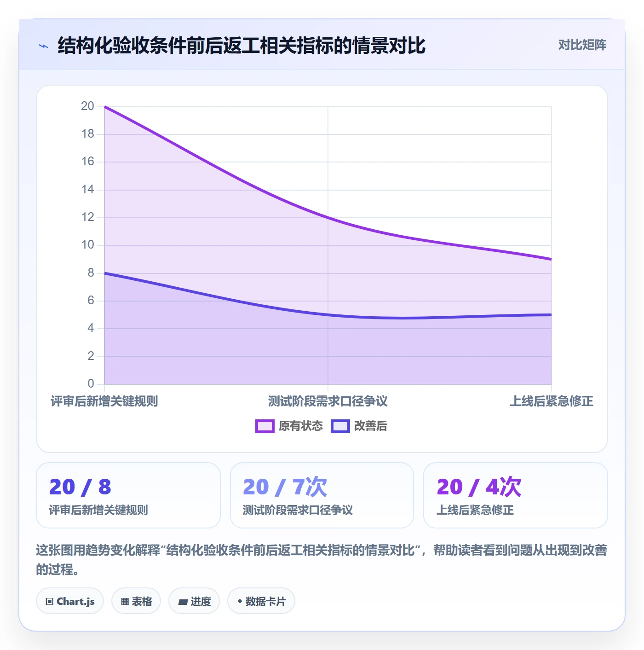644x650 pixels.
Task: Click the main title 结构化验收条件前后返工相关指标的情景对比
Action: 241,46
